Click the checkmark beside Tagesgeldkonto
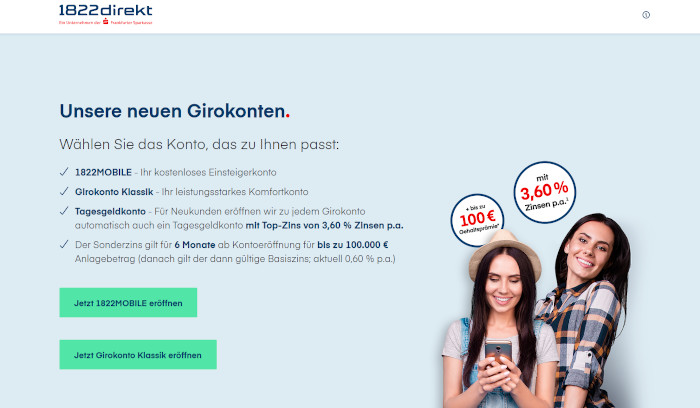The height and width of the screenshot is (408, 700). [64, 211]
